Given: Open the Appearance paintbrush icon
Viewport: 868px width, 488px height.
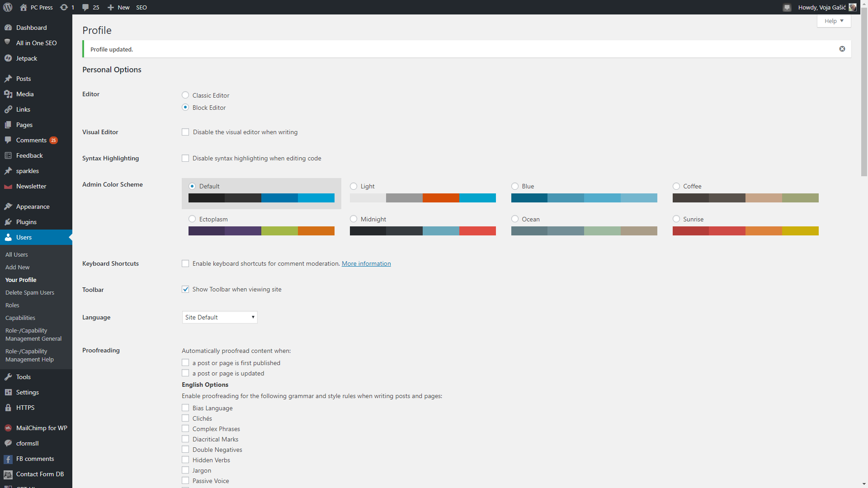Looking at the screenshot, I should point(8,206).
